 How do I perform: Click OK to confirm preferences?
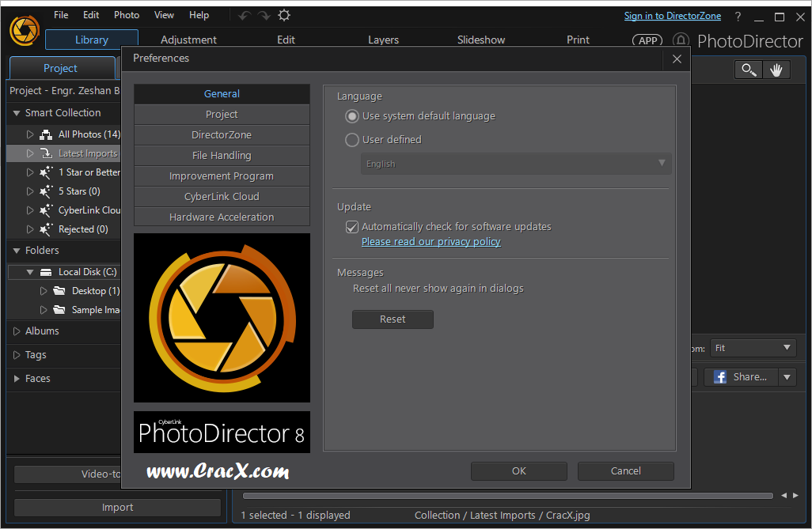pos(519,471)
